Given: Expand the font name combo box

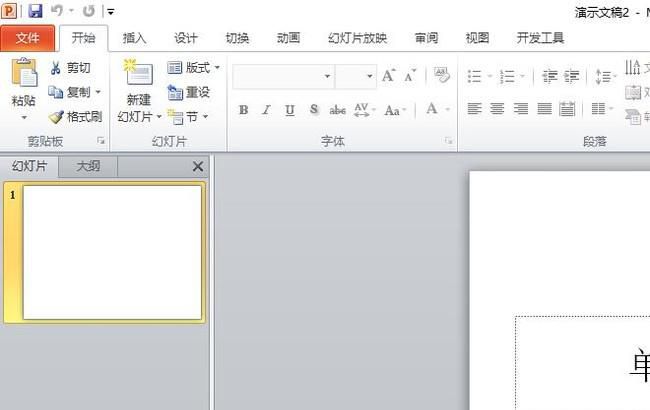Looking at the screenshot, I should 327,77.
